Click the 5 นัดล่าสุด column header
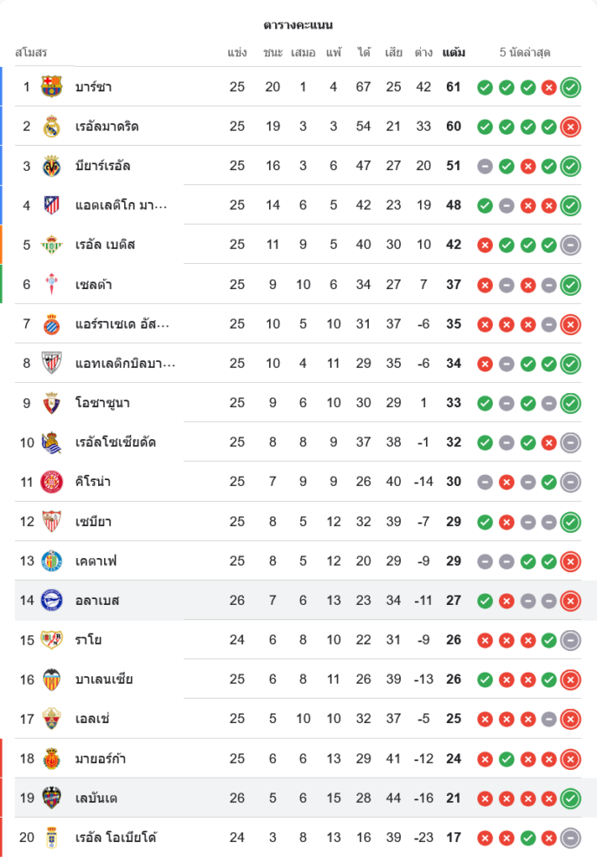 (525, 52)
